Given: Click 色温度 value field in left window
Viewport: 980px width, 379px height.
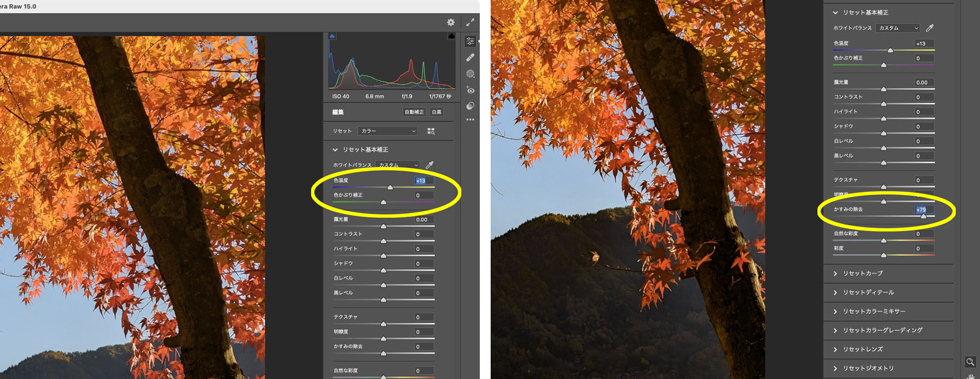Looking at the screenshot, I should pos(424,180).
